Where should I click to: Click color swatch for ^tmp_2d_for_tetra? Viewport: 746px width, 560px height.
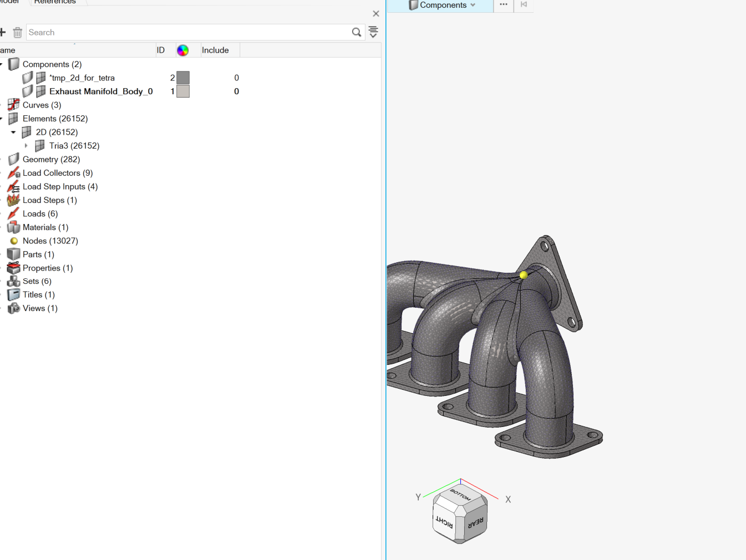[183, 78]
